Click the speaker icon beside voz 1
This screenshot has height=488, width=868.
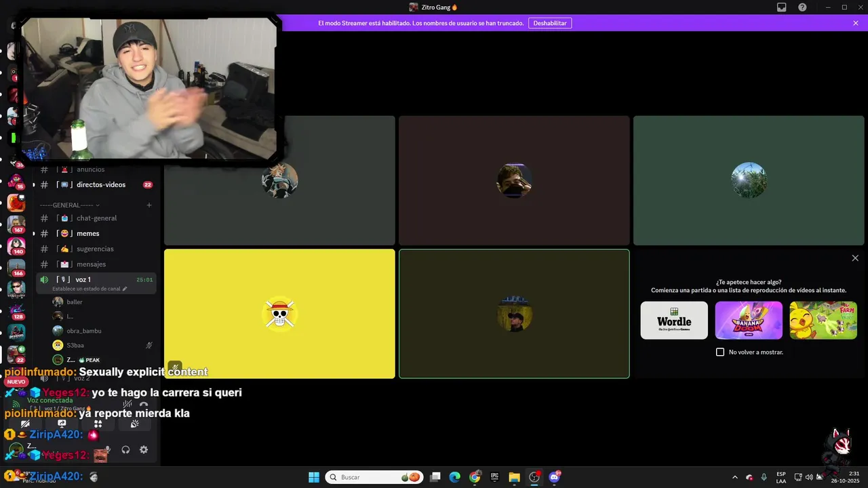44,279
